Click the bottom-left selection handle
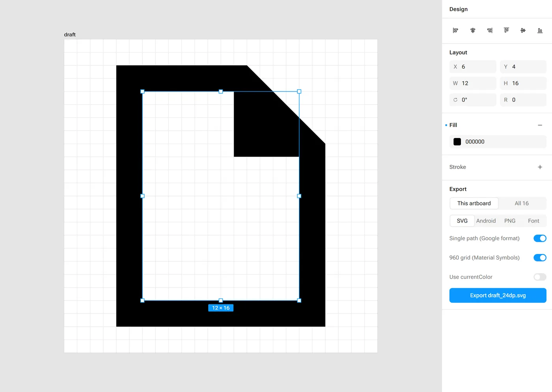Viewport: 552px width, 392px height. click(x=142, y=301)
